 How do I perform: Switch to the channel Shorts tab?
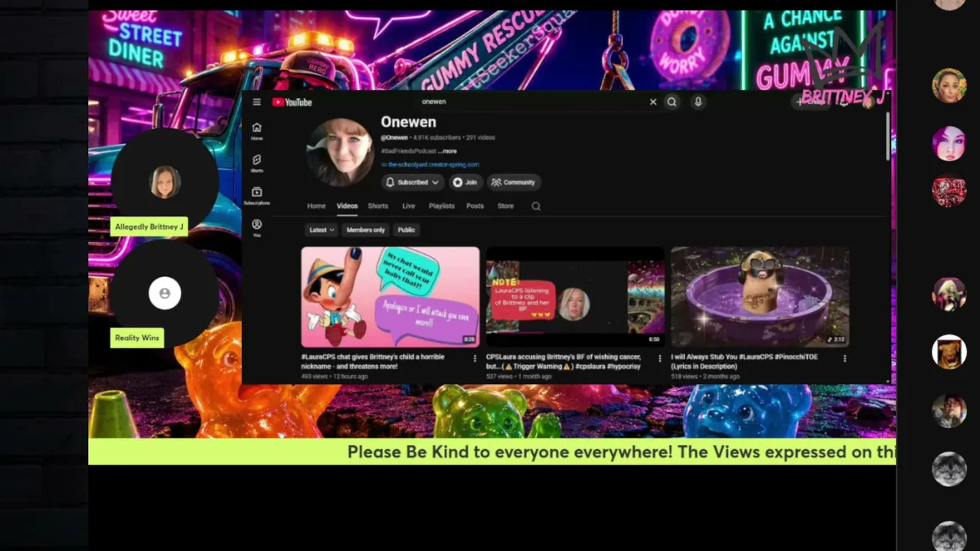point(377,206)
